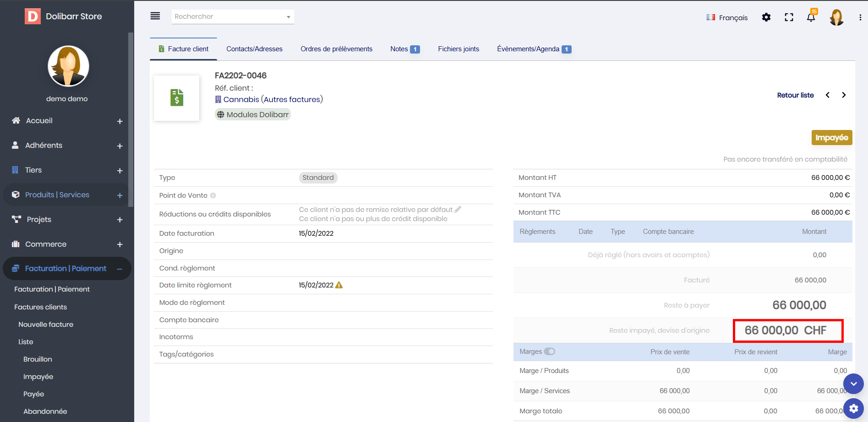Go to previous invoice with left chevron

click(x=828, y=95)
